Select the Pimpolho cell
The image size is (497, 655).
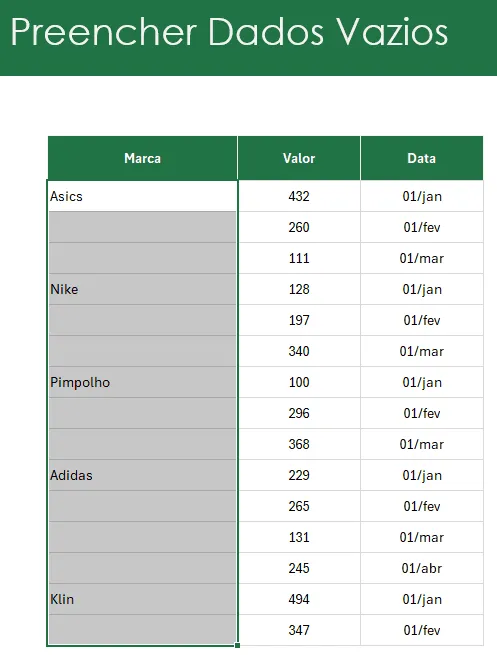(142, 382)
